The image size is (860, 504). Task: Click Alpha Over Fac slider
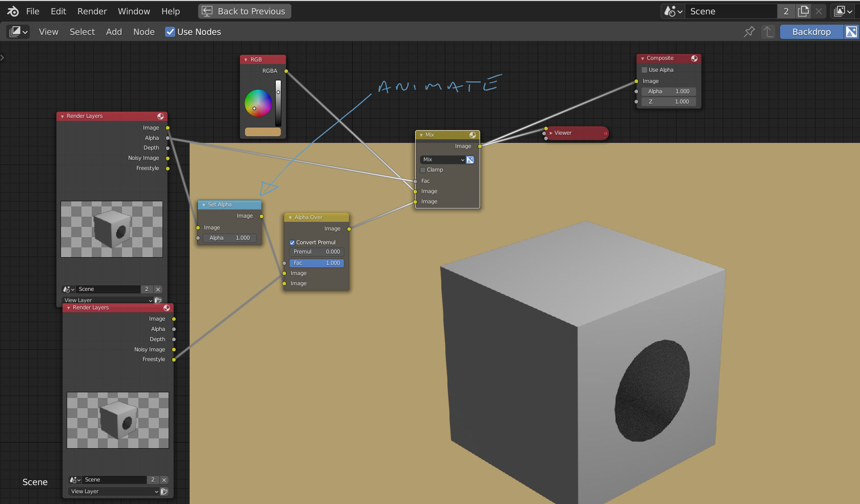point(317,263)
